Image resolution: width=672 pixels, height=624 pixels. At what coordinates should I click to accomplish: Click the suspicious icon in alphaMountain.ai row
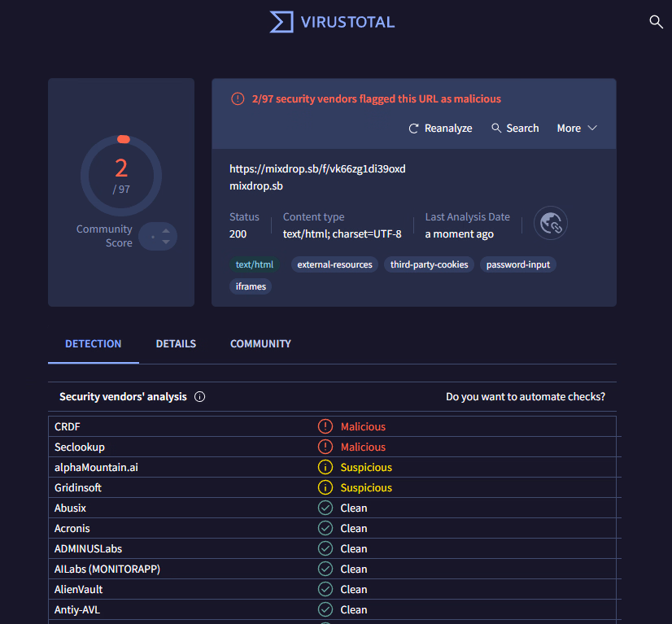(x=325, y=467)
